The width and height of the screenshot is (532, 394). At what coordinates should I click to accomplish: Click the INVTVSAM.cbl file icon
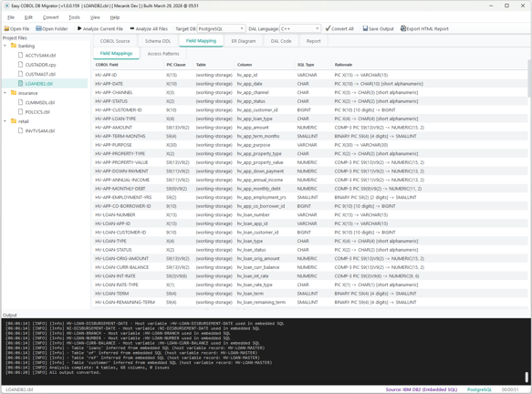tap(20, 130)
